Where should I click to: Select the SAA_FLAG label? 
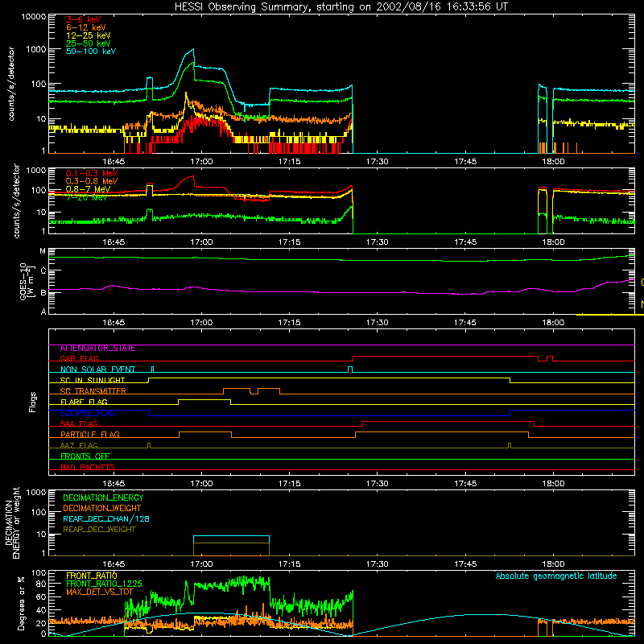point(79,423)
